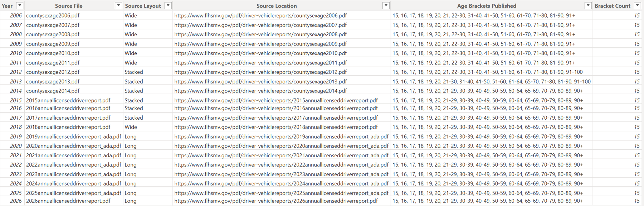Click the cell 2021annuallicenseddriverreport_ada.pdf

coord(73,155)
